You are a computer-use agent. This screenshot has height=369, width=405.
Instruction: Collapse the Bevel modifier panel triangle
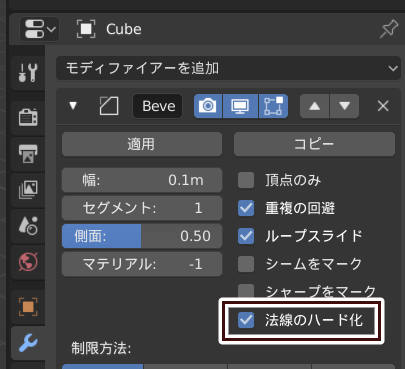[73, 106]
